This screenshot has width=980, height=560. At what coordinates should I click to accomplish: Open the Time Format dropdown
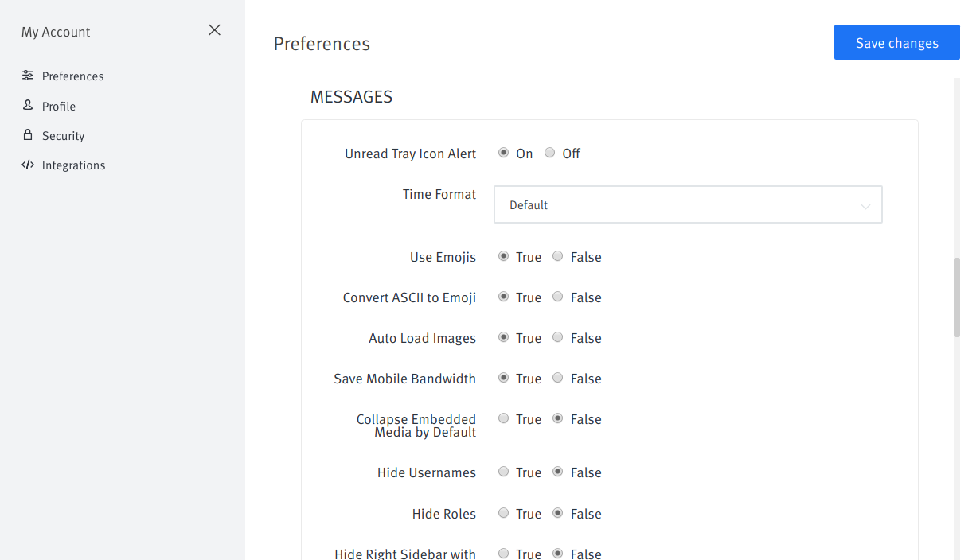(x=688, y=204)
